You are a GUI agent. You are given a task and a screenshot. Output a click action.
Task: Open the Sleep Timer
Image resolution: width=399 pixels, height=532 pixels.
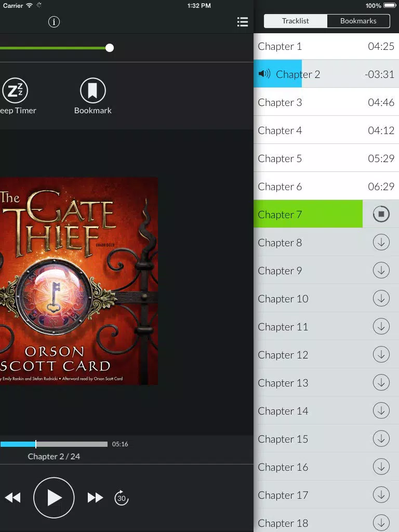coord(16,96)
